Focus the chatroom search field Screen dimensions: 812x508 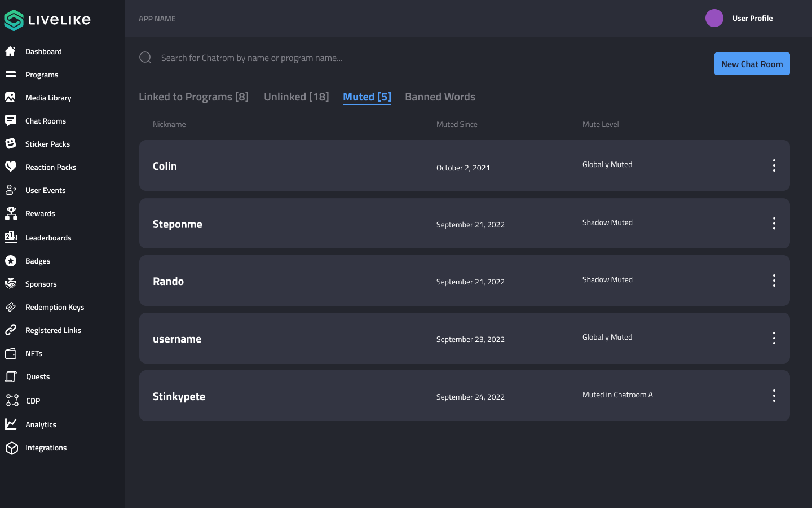pyautogui.click(x=251, y=58)
